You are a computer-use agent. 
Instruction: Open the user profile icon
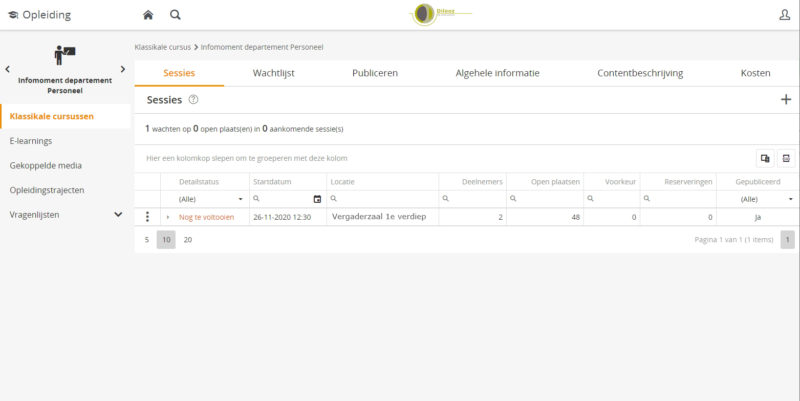click(785, 15)
